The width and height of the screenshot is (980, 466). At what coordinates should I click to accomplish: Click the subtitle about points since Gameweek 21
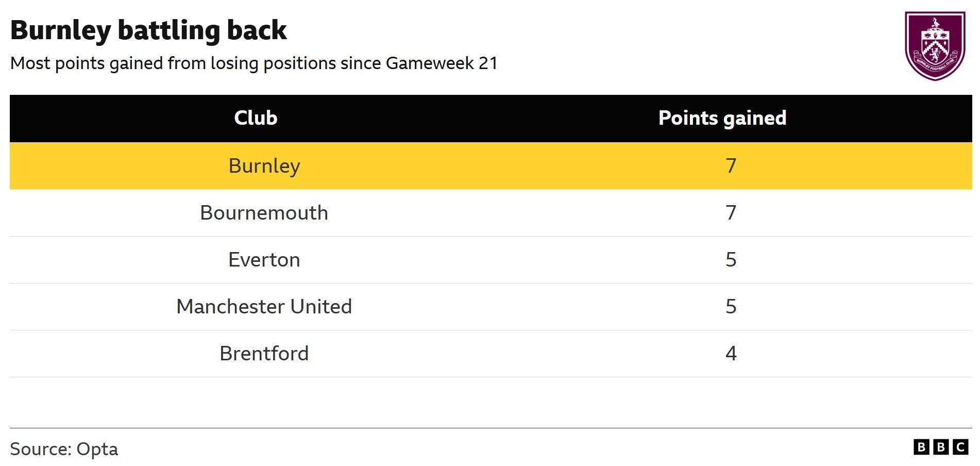254,63
